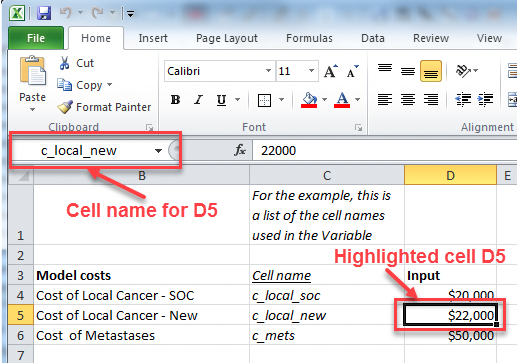Open the Copy dropdown arrow
The width and height of the screenshot is (519, 364).
tap(109, 85)
